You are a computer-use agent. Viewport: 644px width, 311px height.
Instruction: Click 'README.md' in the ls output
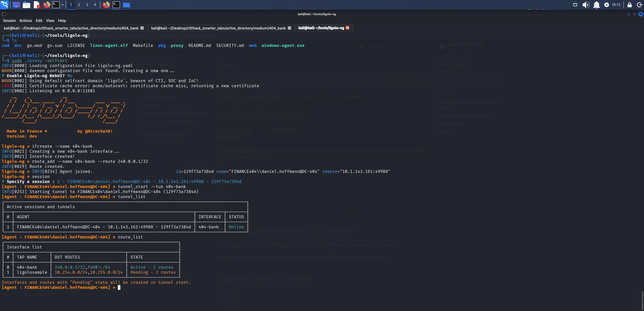[200, 45]
